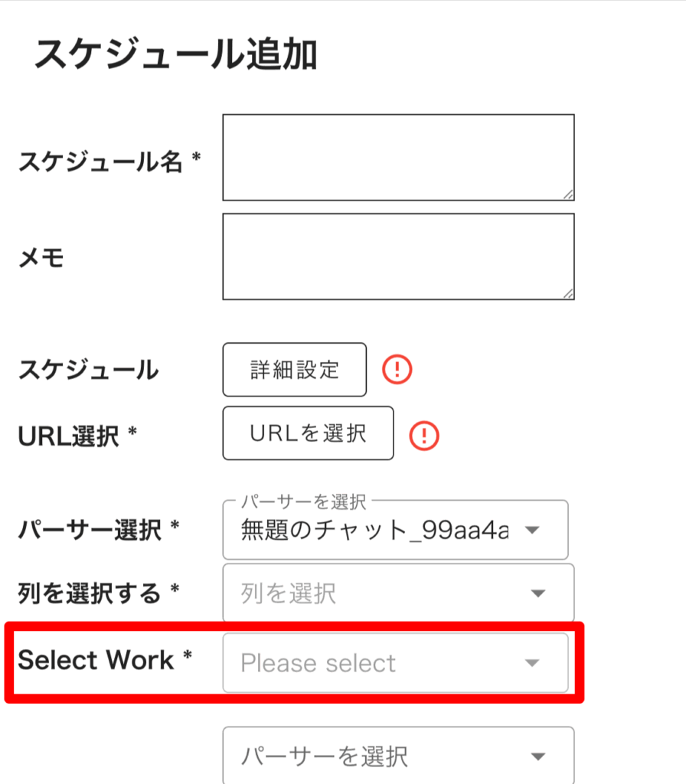The image size is (686, 784).
Task: Click the URL選択 field label
Action: pos(77,436)
